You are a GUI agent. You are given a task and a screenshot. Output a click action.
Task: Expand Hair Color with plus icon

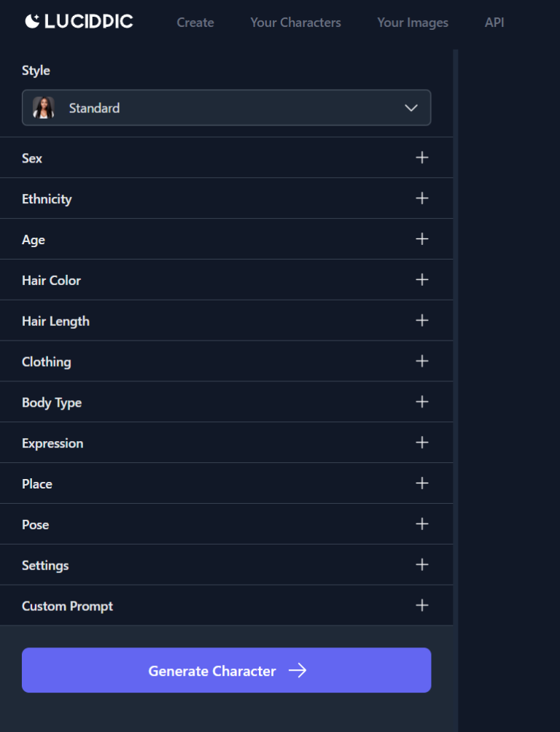(421, 280)
